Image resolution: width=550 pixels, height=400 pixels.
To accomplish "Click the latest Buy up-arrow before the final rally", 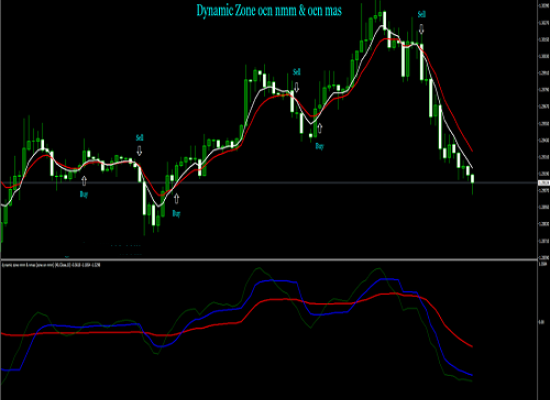I will coord(320,128).
